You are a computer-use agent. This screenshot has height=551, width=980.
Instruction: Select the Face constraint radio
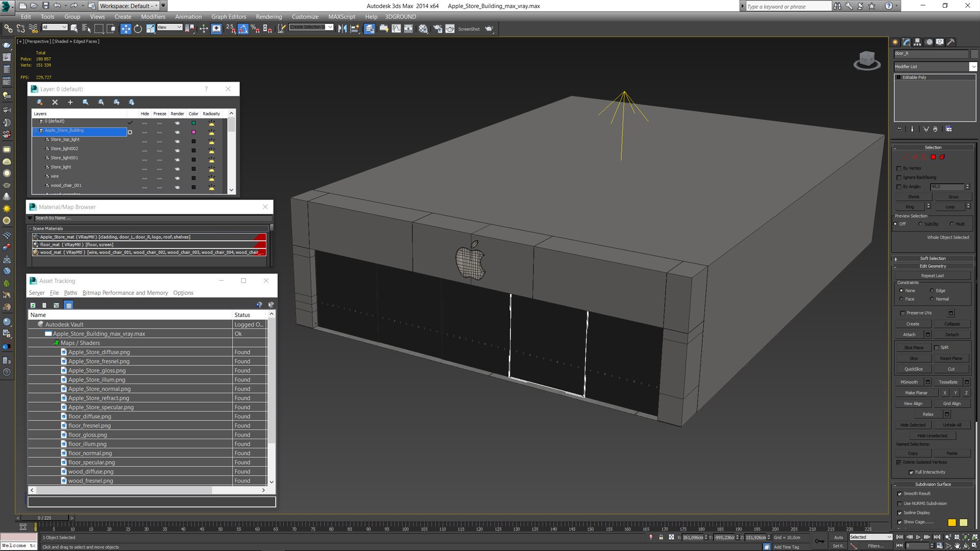coord(901,299)
